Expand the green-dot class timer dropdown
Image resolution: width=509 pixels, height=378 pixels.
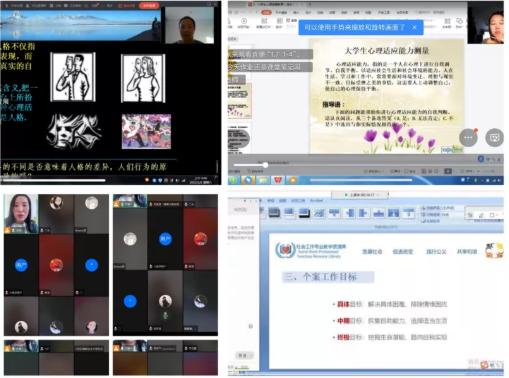point(360,195)
